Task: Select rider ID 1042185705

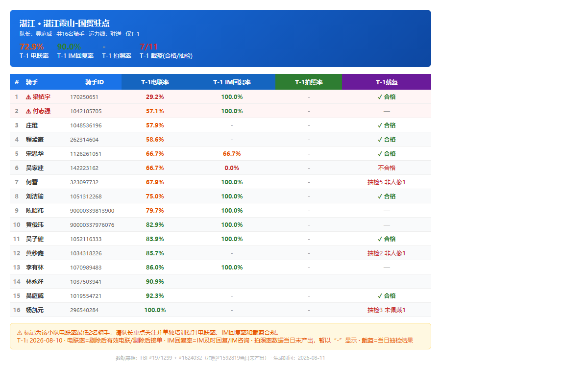Action: (x=86, y=111)
